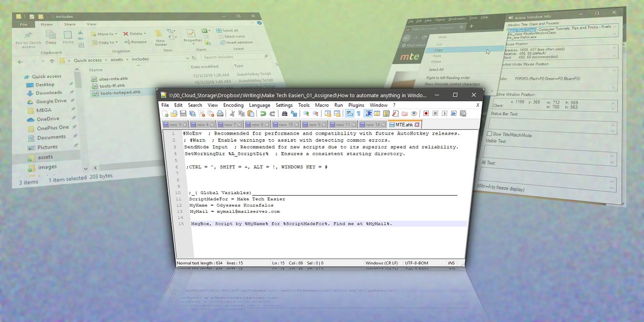Expand the Delete dropdown in the Explorer ribbon
644x322 pixels.
[x=145, y=33]
